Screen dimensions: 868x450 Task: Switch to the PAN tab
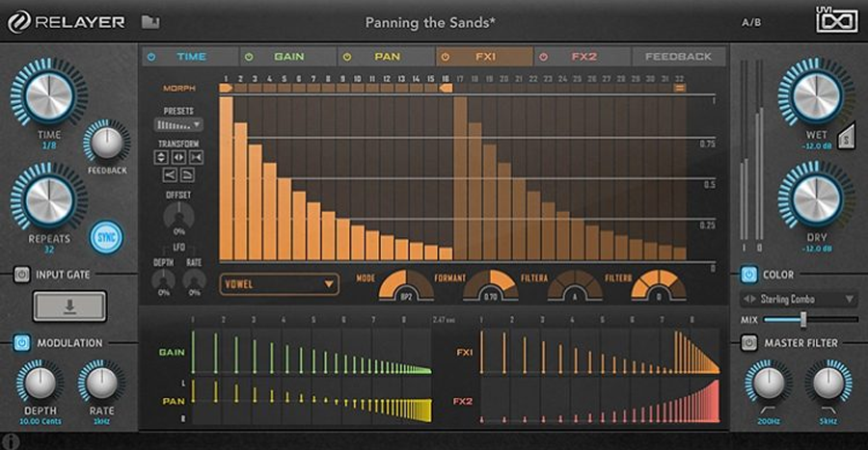point(387,57)
